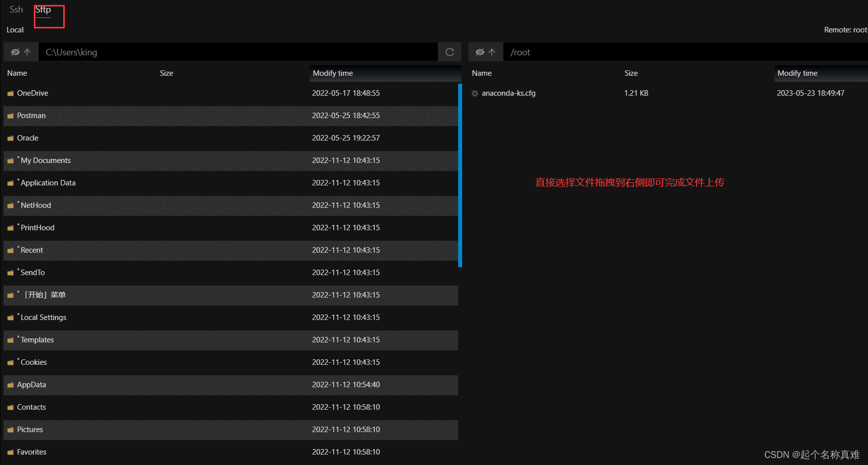Image resolution: width=868 pixels, height=465 pixels.
Task: Toggle hidden files visibility in Remote panel
Action: [x=480, y=52]
